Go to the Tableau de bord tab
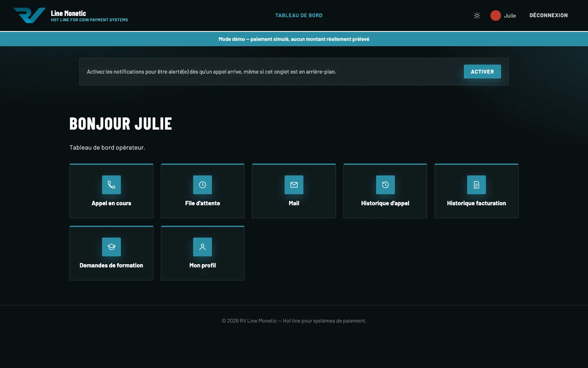The height and width of the screenshot is (368, 588). [299, 16]
